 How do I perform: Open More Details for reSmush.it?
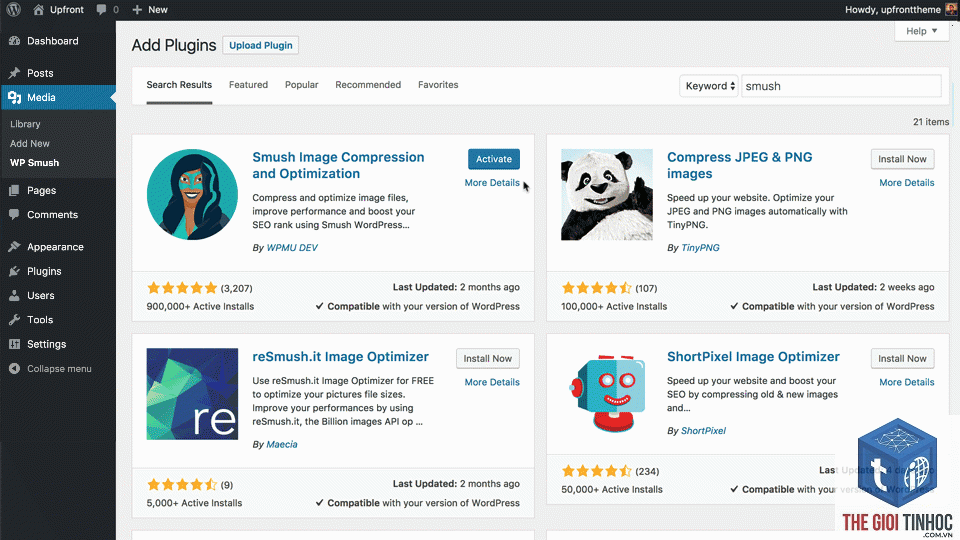click(x=492, y=382)
